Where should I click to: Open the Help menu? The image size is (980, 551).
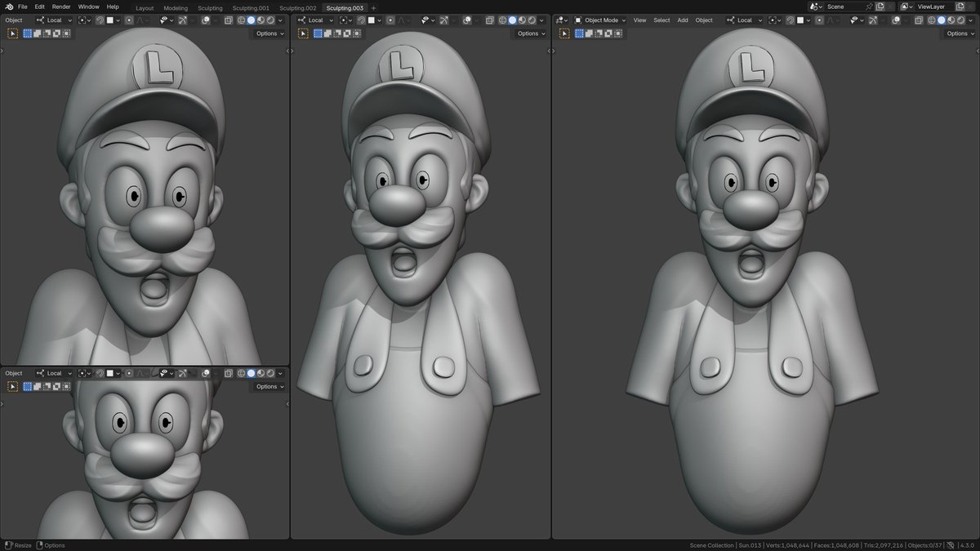(x=113, y=7)
